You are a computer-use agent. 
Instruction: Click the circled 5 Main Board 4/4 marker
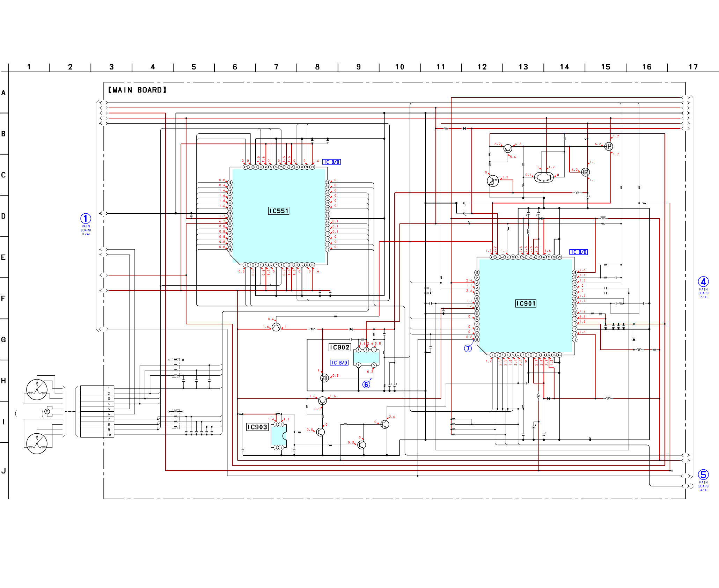point(703,475)
